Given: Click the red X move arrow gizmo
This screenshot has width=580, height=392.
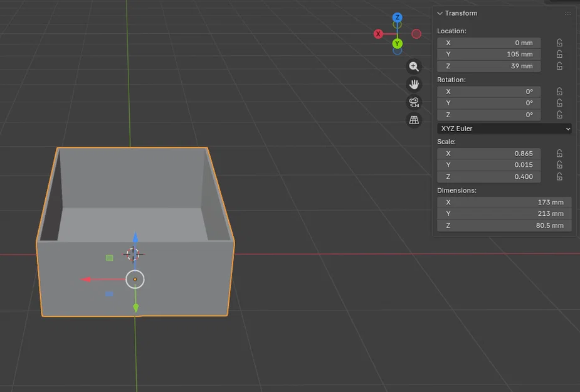Looking at the screenshot, I should (86, 280).
